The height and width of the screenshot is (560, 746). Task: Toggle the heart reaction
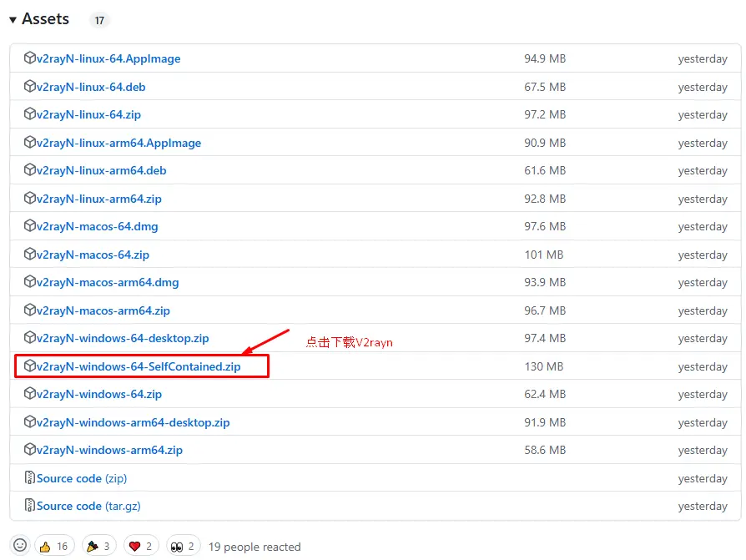[x=142, y=546]
